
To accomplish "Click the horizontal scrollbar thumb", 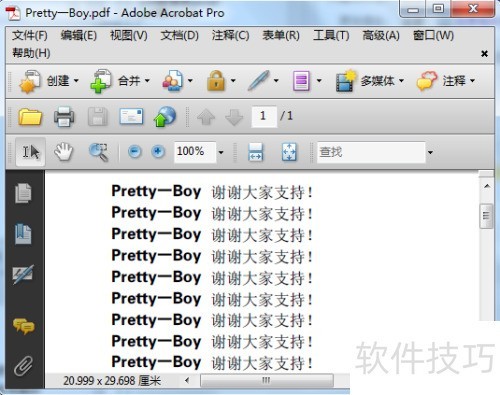I will point(267,380).
